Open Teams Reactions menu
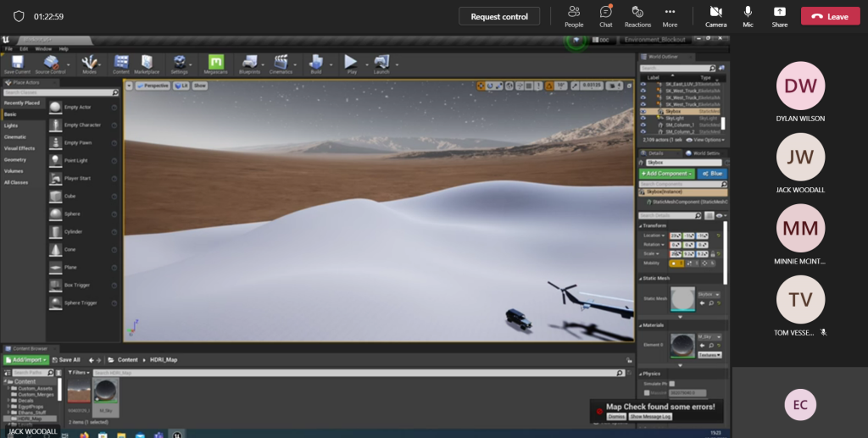The image size is (868, 438). 637,17
